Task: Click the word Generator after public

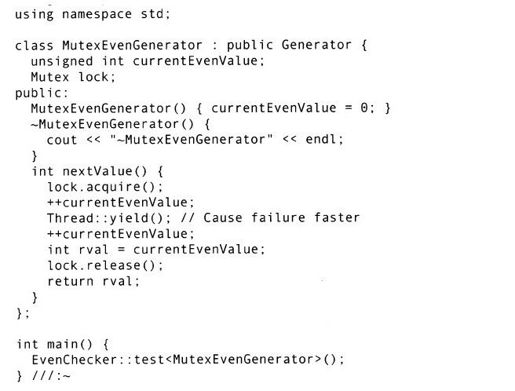Action: tap(316, 45)
